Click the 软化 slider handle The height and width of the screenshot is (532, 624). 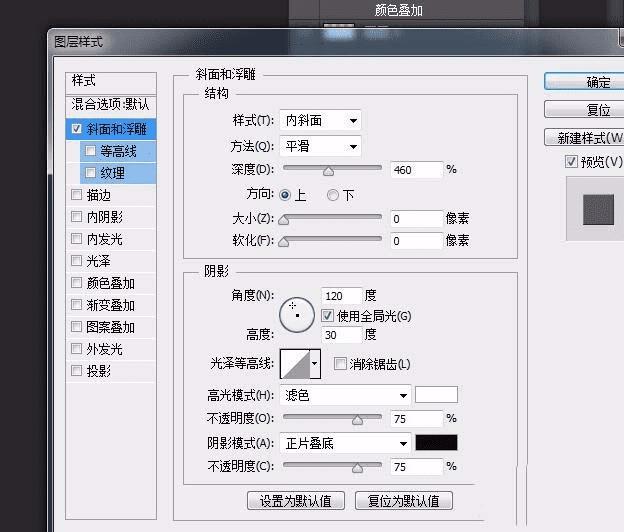click(283, 242)
